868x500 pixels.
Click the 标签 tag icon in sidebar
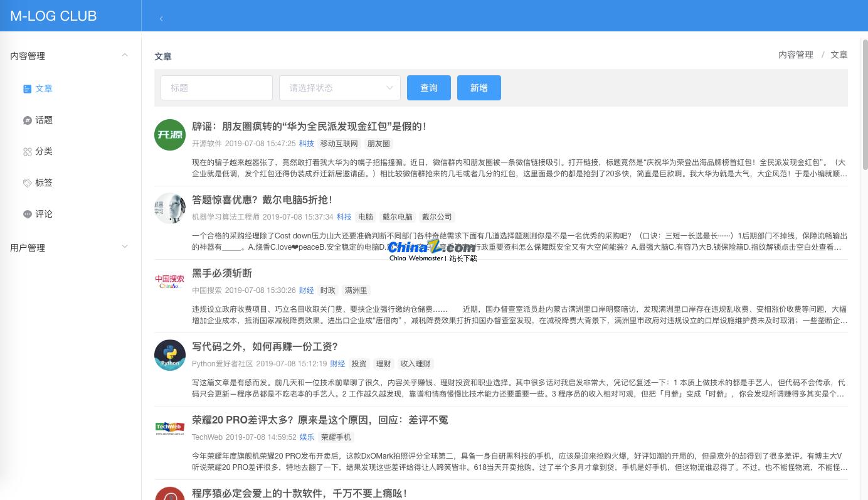click(27, 183)
